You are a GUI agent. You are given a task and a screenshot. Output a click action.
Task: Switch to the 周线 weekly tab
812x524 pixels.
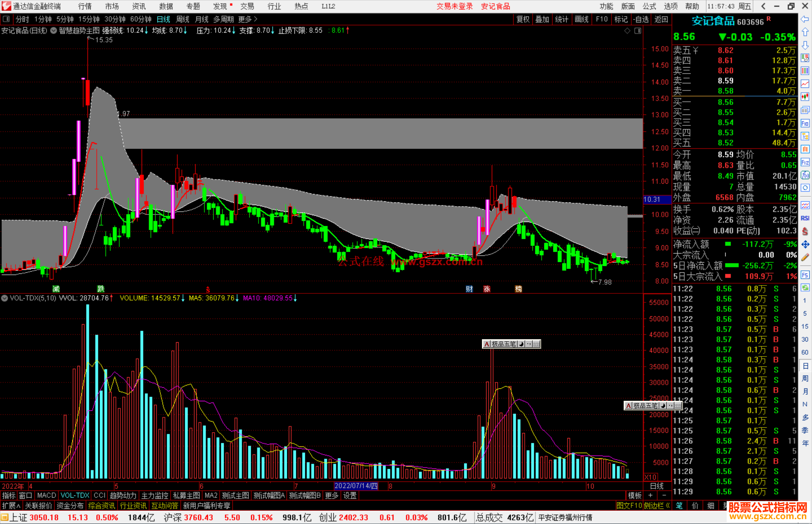tap(183, 19)
